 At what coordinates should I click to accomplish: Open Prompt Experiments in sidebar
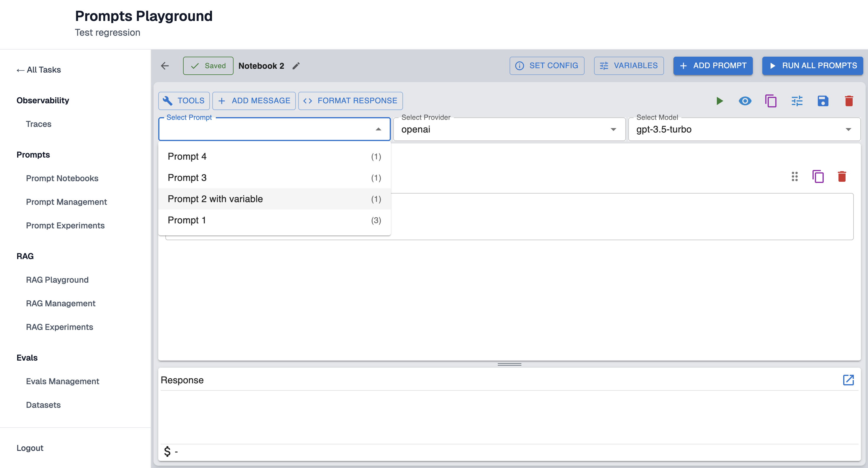click(x=65, y=225)
